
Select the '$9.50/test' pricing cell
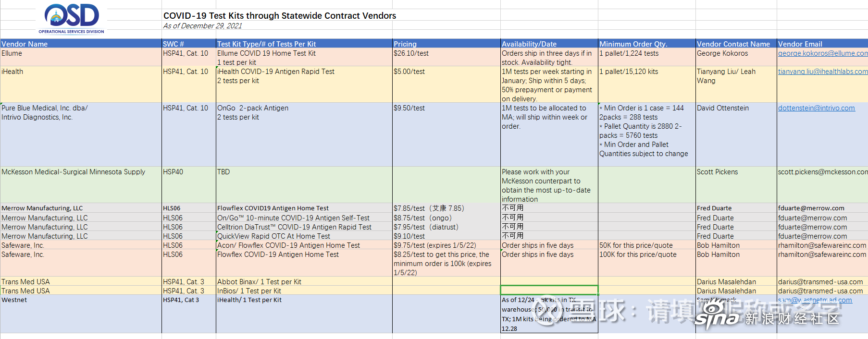(446, 134)
